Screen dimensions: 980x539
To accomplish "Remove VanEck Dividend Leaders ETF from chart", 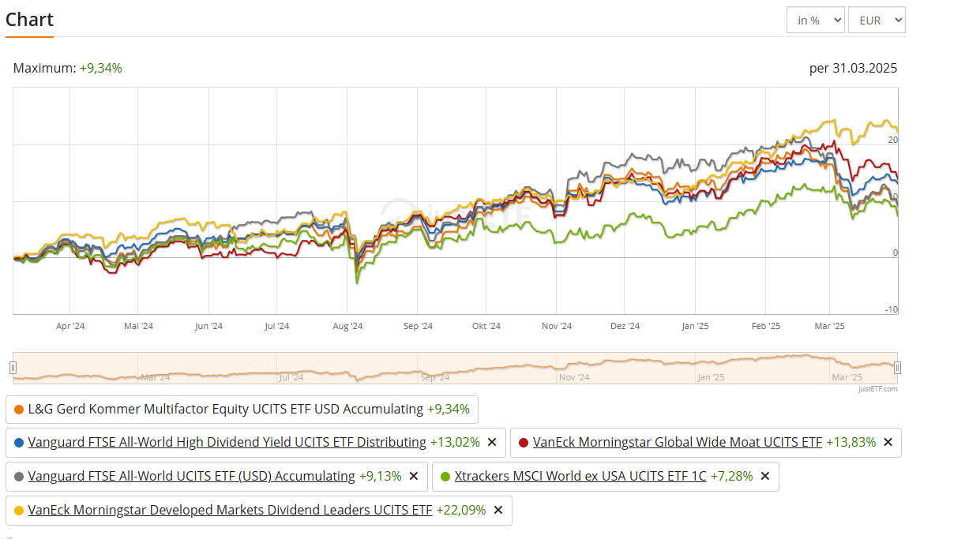I will [498, 510].
